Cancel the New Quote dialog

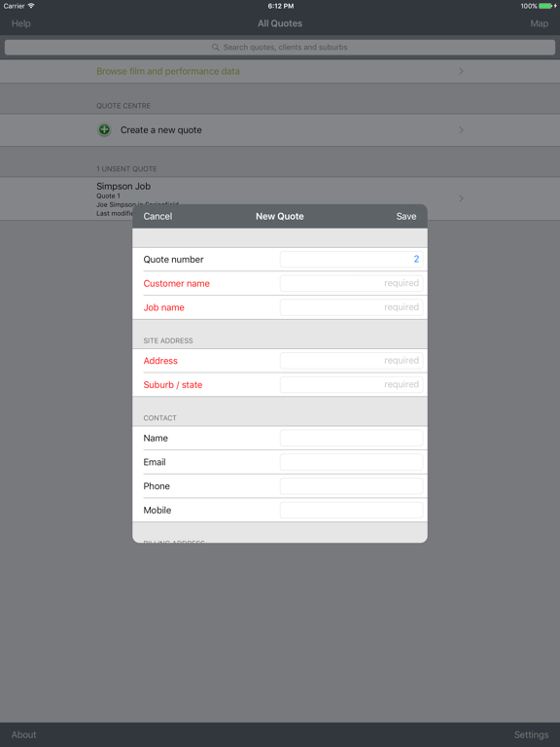(x=157, y=216)
